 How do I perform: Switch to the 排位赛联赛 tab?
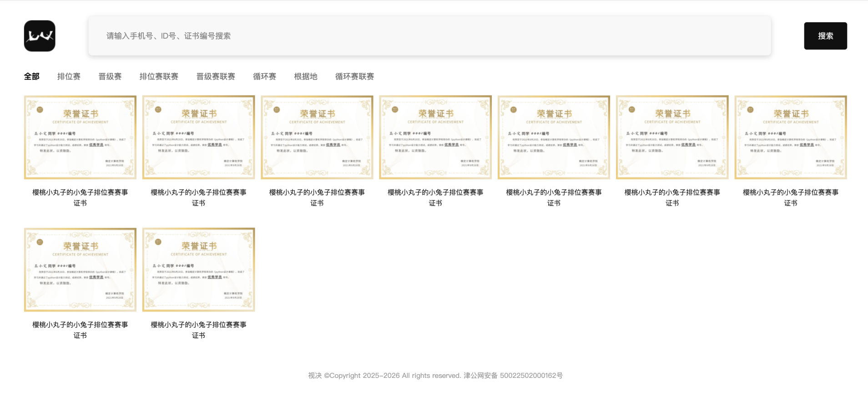click(x=159, y=76)
